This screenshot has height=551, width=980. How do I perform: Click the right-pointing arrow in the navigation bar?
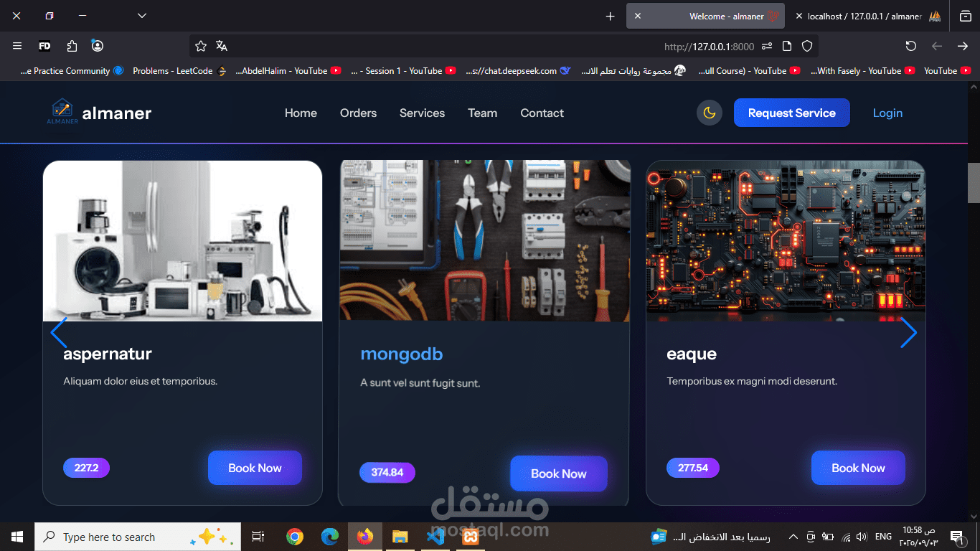[x=963, y=46]
